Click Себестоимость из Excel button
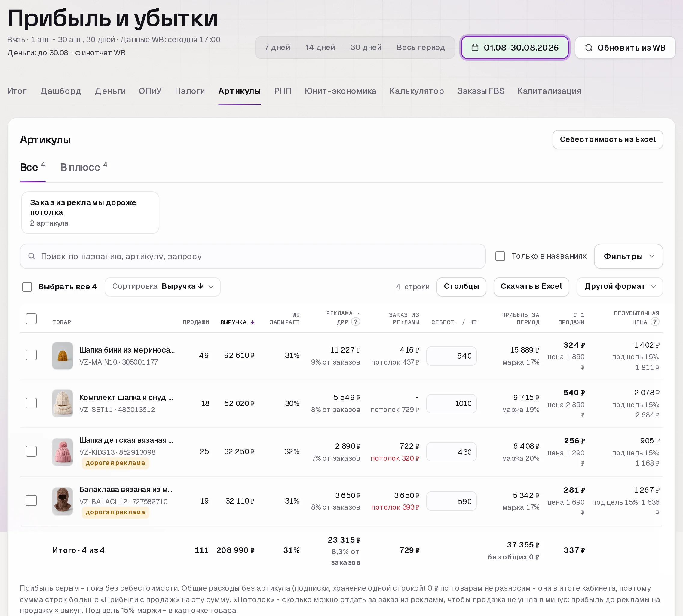This screenshot has width=683, height=616. tap(608, 140)
